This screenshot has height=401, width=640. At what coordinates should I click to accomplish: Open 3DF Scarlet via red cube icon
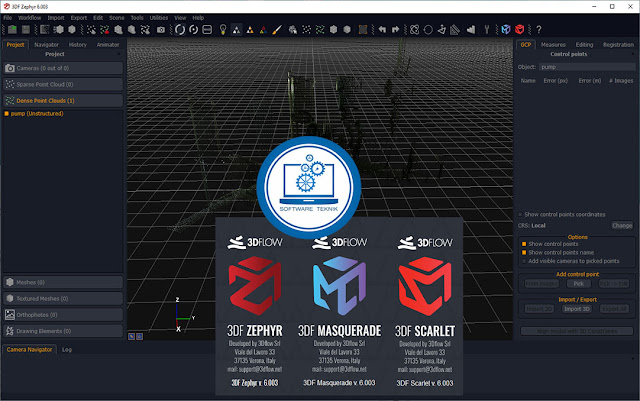(x=519, y=29)
